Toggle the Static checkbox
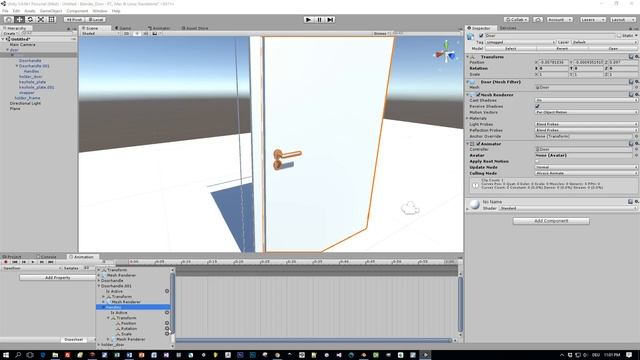The height and width of the screenshot is (360, 640). [619, 36]
